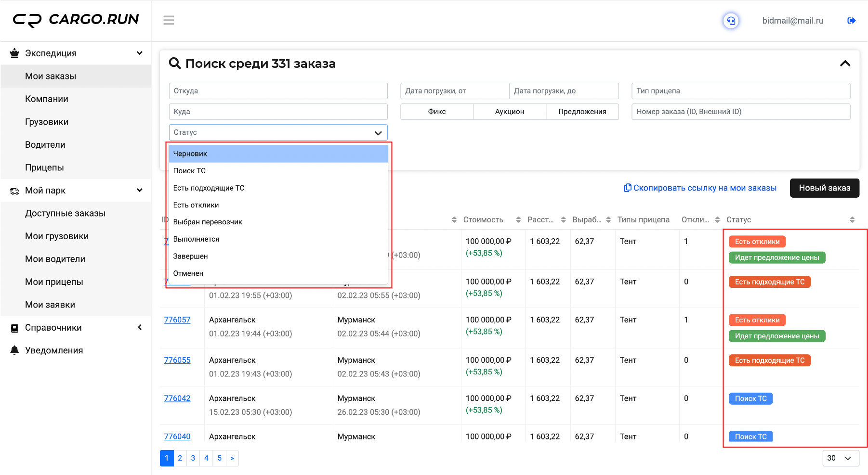Toggle the Предложения filter button
The width and height of the screenshot is (868, 475).
tap(582, 112)
